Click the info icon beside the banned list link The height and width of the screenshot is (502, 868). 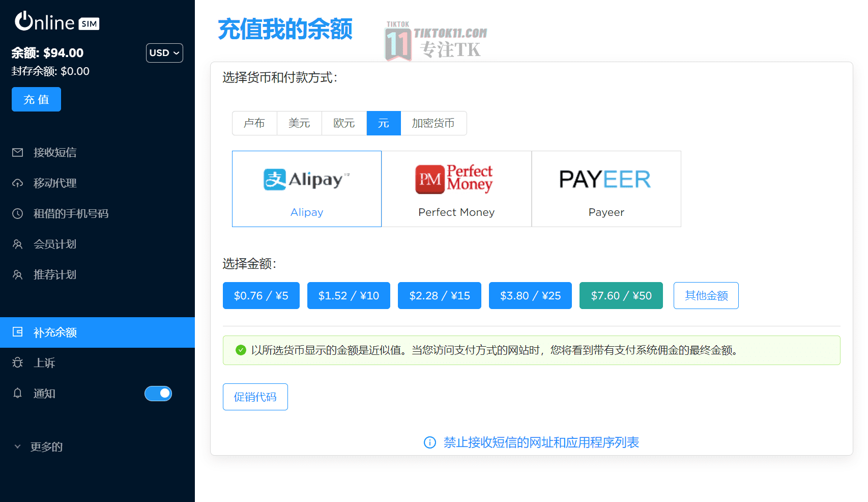430,442
